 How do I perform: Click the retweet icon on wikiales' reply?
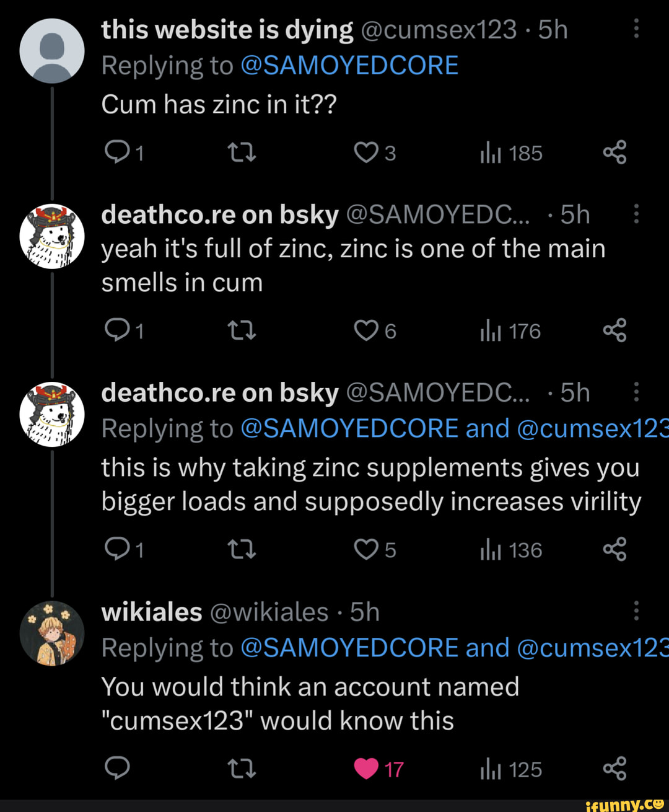tap(242, 769)
